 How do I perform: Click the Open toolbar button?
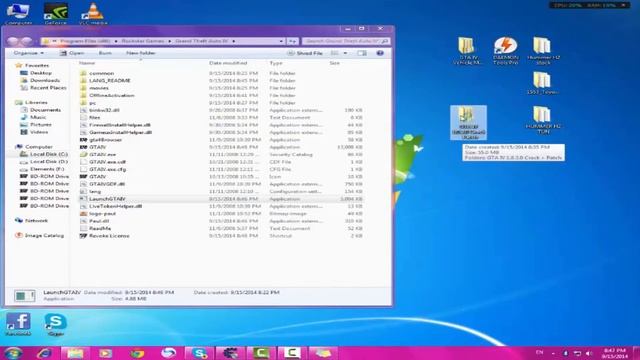[72, 53]
